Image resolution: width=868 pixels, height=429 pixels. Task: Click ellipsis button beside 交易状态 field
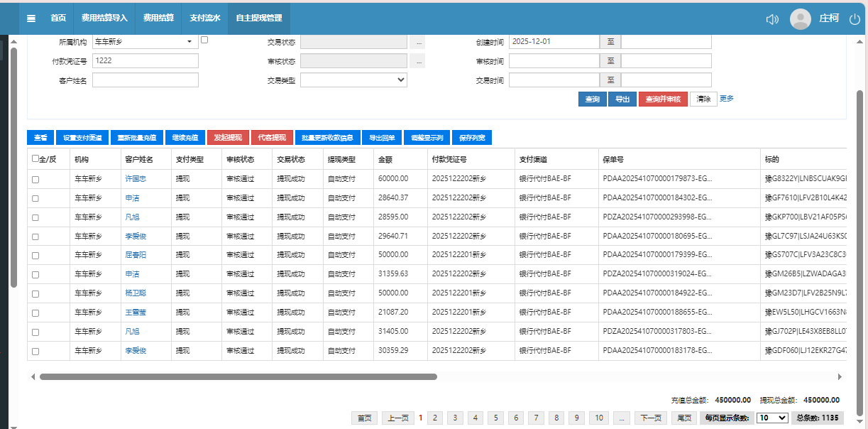419,42
